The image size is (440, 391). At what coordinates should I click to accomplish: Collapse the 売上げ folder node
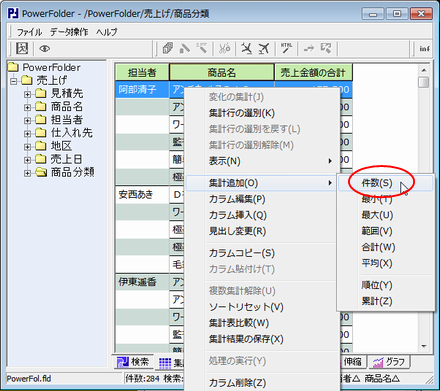[x=13, y=81]
